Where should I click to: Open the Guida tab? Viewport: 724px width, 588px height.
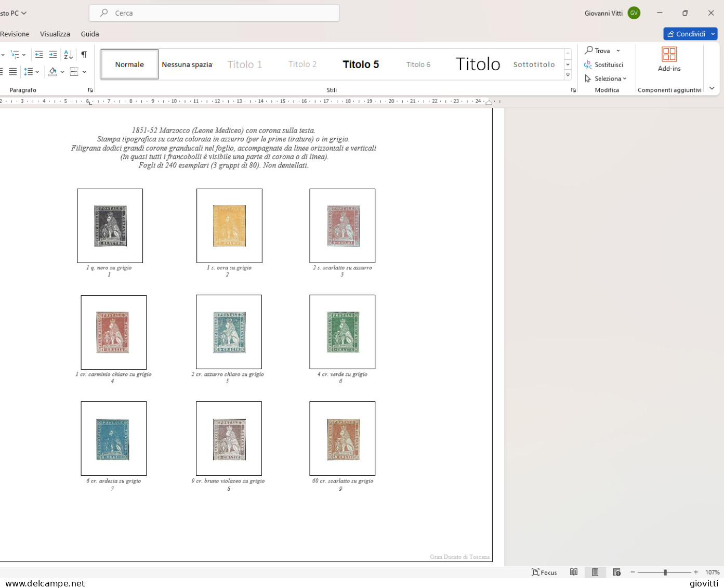(x=90, y=34)
